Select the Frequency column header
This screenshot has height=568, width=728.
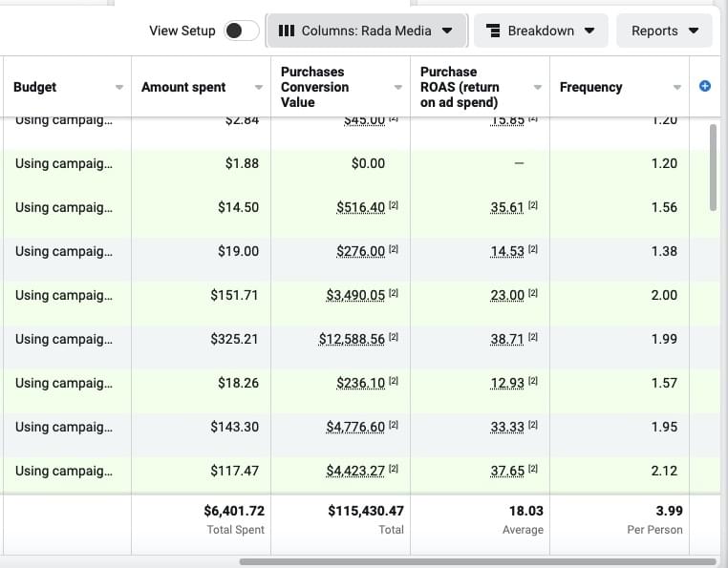(590, 87)
